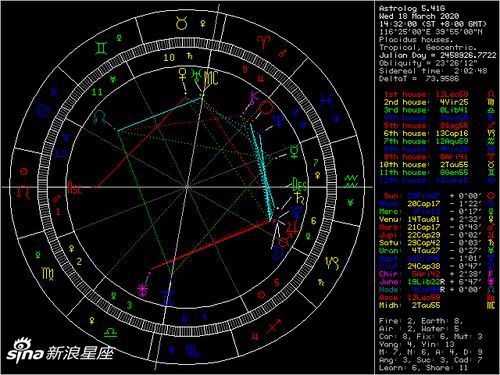Click the yellow Capricorn sign glyph in outer ring
Screen dimensions: 500x375
pyautogui.click(x=332, y=263)
